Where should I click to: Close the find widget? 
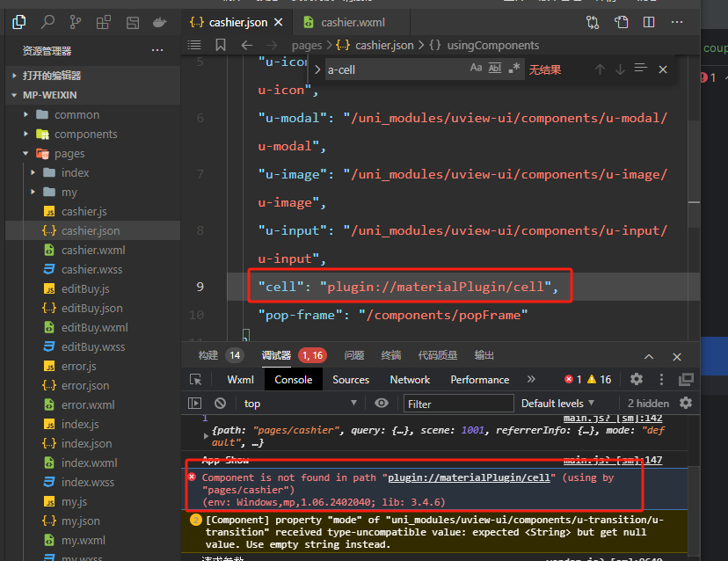coord(663,69)
